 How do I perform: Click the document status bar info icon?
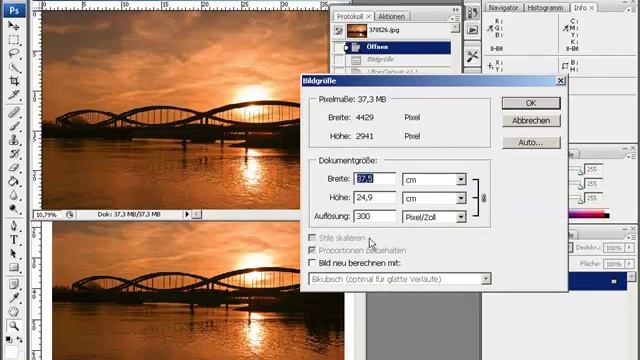[x=70, y=214]
